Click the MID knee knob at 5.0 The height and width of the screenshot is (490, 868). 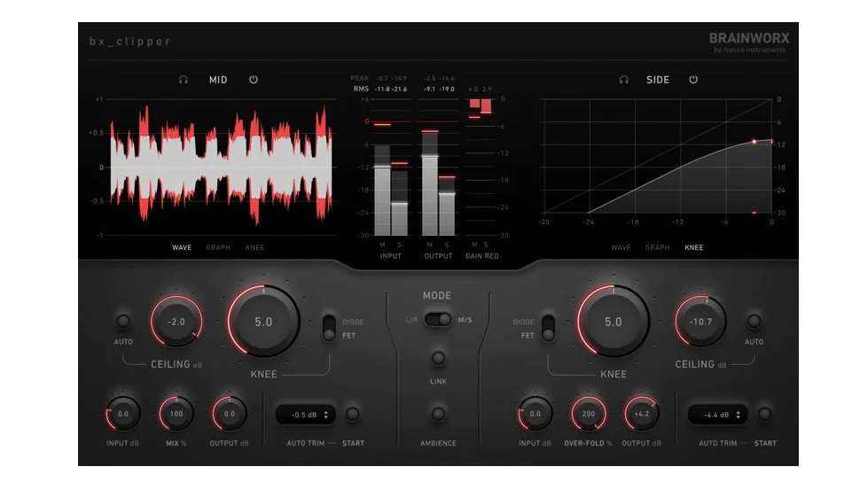click(x=263, y=322)
